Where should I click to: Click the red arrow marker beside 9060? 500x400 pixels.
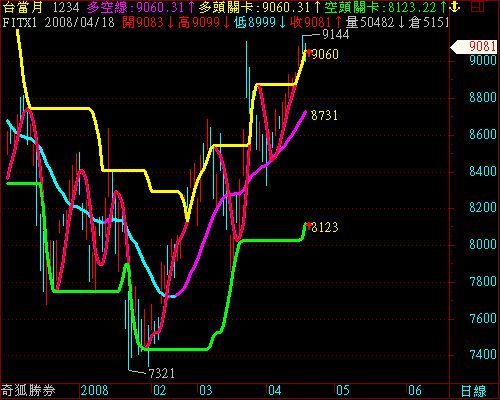pyautogui.click(x=309, y=53)
